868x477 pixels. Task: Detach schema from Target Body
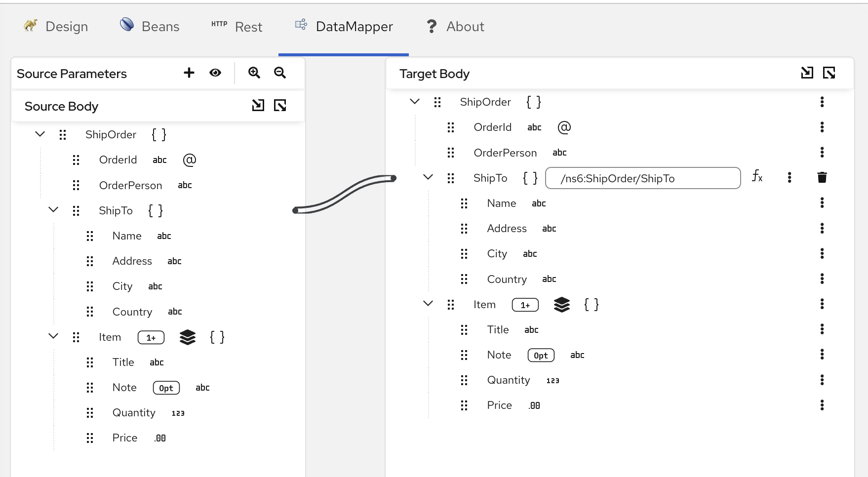pos(829,73)
